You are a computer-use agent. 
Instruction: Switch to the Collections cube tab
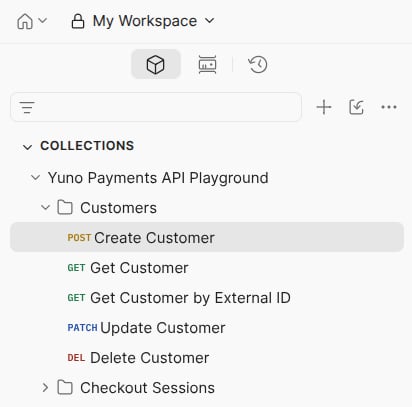[156, 64]
